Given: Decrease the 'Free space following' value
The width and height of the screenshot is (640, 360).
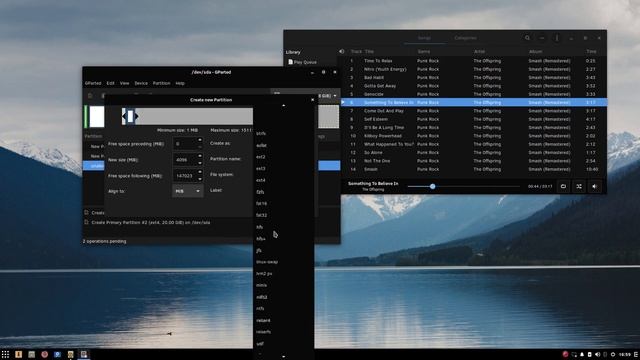Looking at the screenshot, I should [x=200, y=179].
